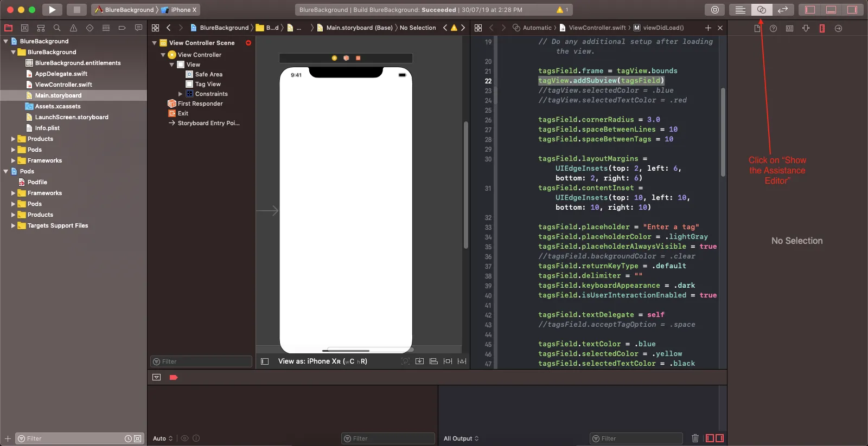This screenshot has width=868, height=446.
Task: Hide the Navigator panel
Action: pos(810,10)
